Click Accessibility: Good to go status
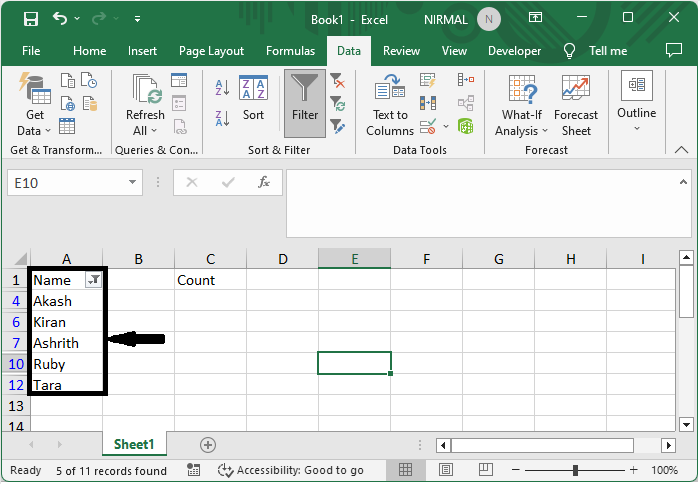This screenshot has width=700, height=484. tap(291, 470)
